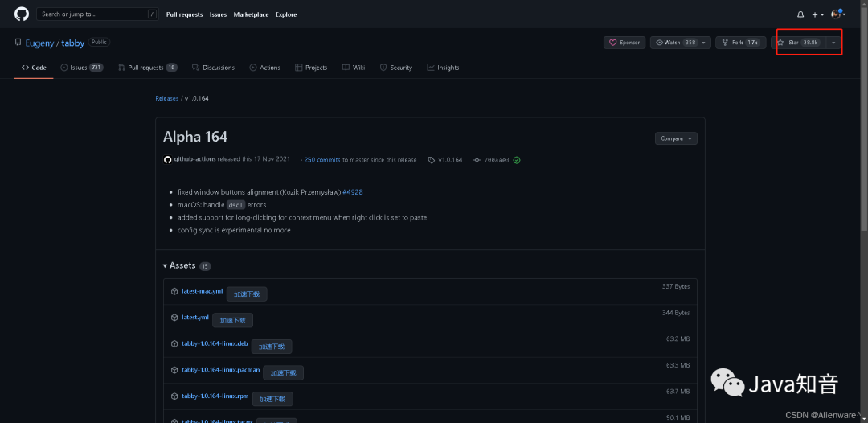Open the user avatar menu
Image resolution: width=868 pixels, height=423 pixels.
pos(838,14)
